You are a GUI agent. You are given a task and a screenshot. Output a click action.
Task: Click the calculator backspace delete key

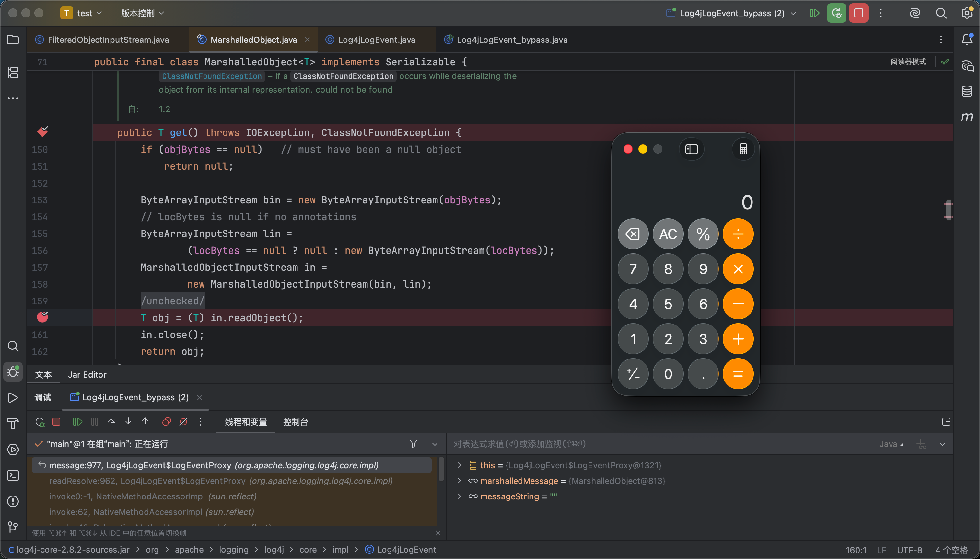(633, 234)
